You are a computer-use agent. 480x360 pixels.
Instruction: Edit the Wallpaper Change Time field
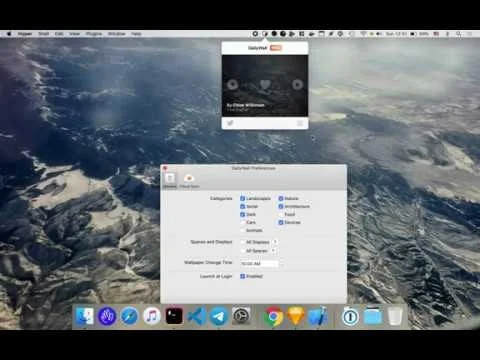pyautogui.click(x=259, y=264)
